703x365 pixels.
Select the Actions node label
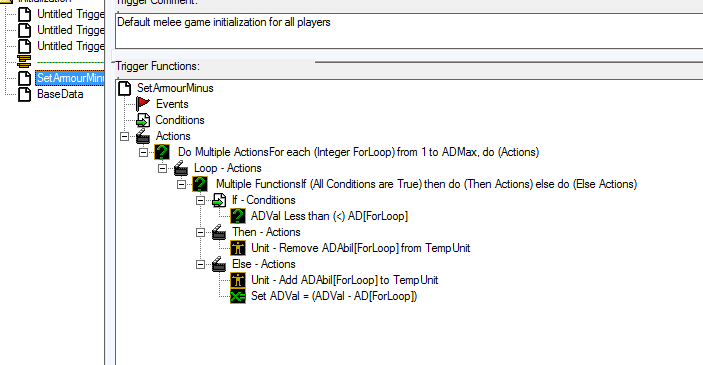173,136
